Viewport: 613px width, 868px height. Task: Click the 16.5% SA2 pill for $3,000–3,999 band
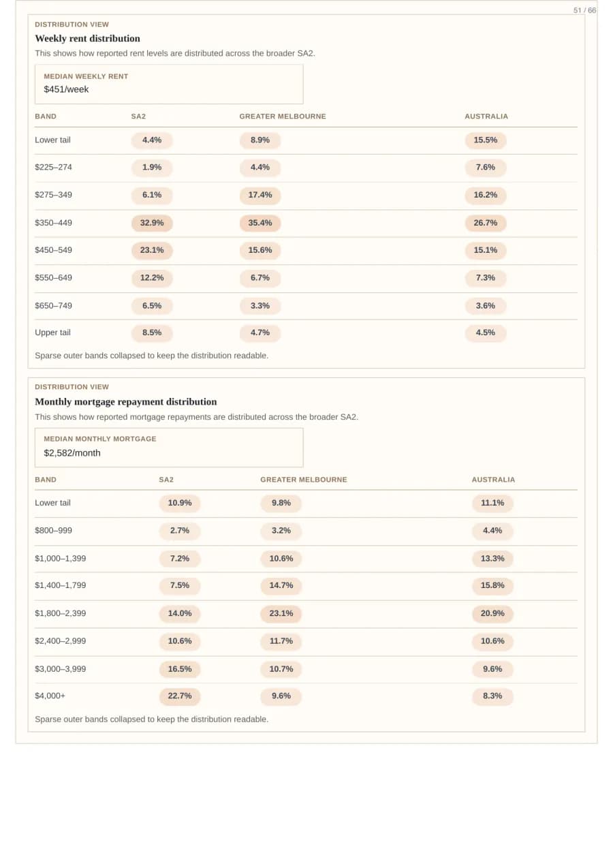coord(180,669)
